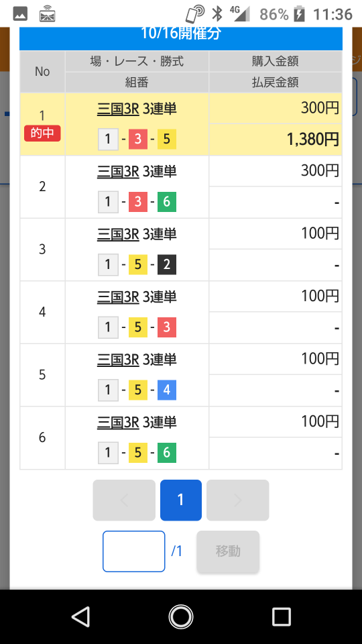Tap the cast screen icon in status bar
The width and height of the screenshot is (362, 644).
point(48,14)
